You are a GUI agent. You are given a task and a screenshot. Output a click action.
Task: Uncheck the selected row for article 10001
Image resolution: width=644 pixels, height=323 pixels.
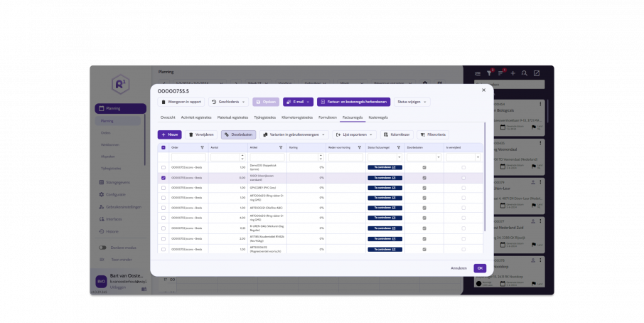pos(163,178)
